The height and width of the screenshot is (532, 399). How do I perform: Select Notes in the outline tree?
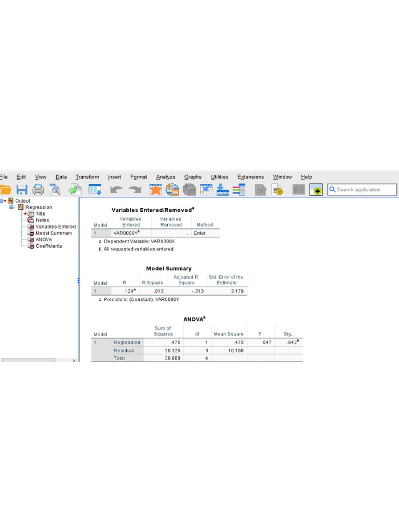tap(43, 220)
